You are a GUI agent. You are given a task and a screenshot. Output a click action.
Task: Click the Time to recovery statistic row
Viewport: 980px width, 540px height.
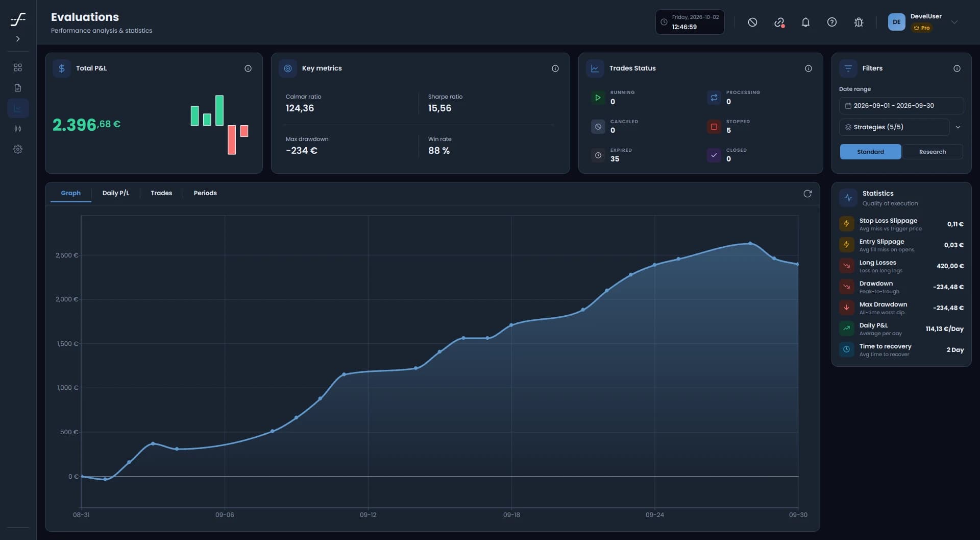coord(901,350)
